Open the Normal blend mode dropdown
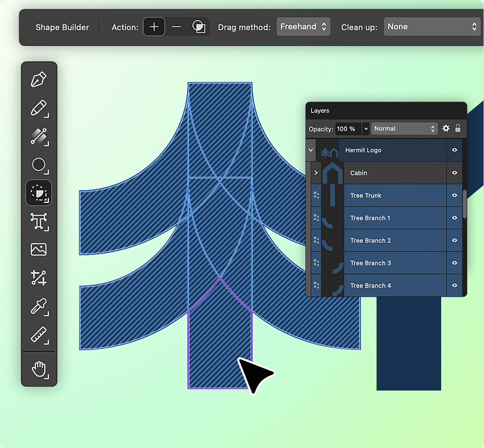The width and height of the screenshot is (484, 448). (404, 129)
